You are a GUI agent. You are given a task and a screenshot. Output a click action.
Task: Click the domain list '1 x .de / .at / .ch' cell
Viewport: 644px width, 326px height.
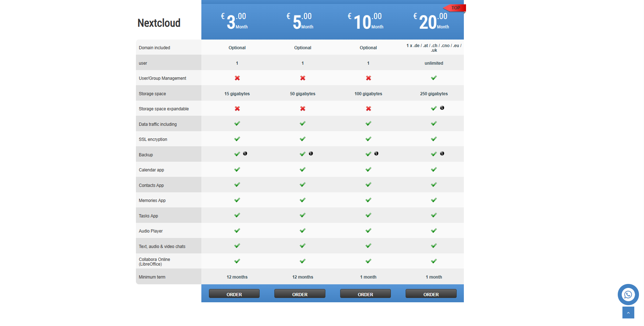[x=434, y=48]
